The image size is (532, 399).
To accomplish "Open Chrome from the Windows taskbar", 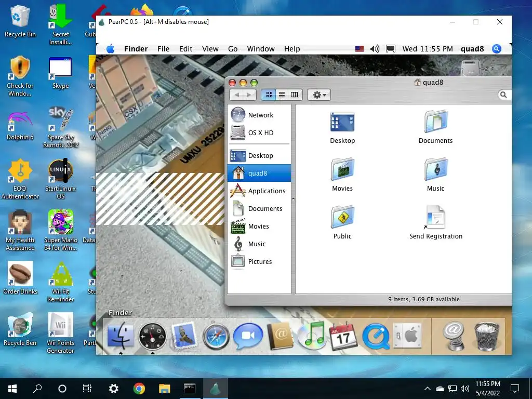I will pos(139,389).
